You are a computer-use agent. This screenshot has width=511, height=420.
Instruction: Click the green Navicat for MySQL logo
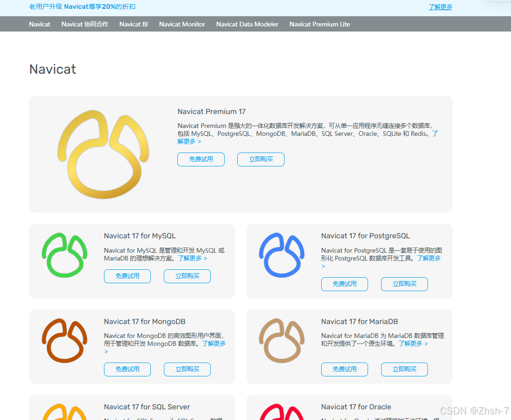pyautogui.click(x=65, y=255)
